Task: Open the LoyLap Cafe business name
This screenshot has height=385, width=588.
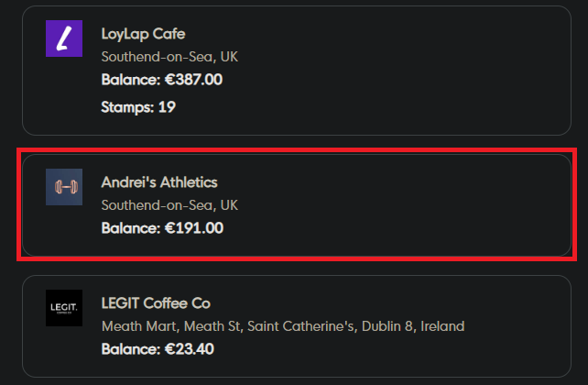Action: click(x=143, y=34)
